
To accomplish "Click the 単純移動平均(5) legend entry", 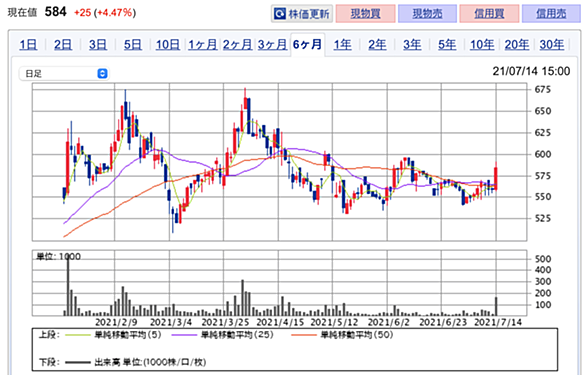I will pos(128,335).
